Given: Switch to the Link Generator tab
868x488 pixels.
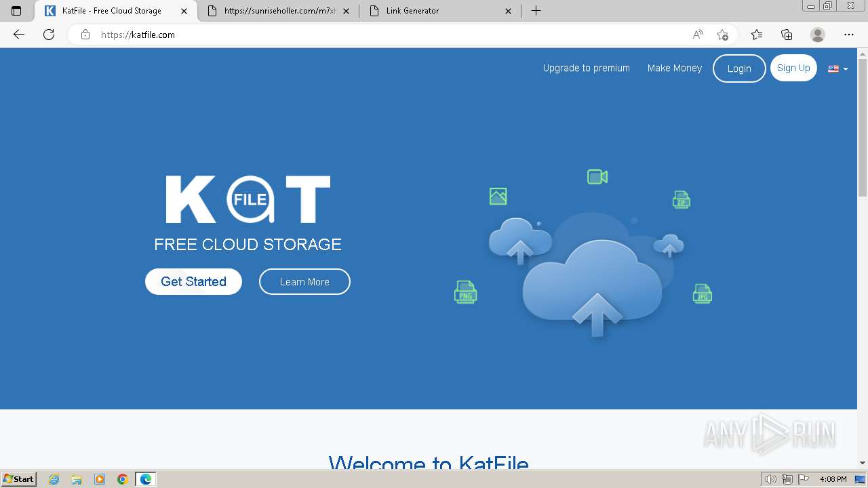Looking at the screenshot, I should [x=440, y=11].
